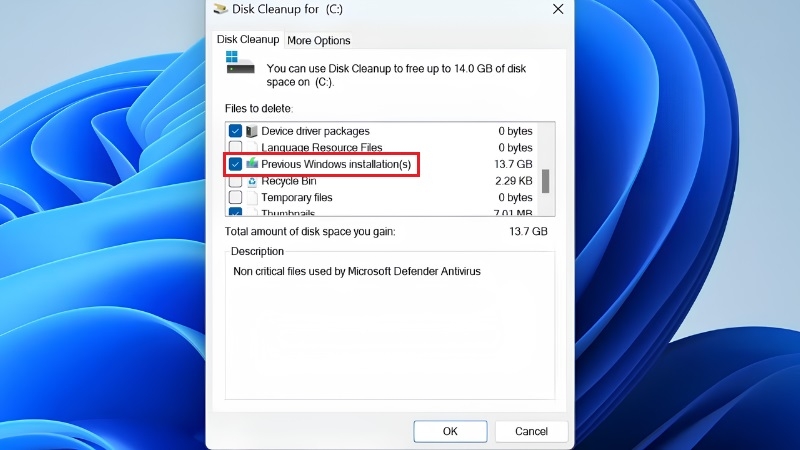This screenshot has height=450, width=800.
Task: Check the Recycle Bin checkbox
Action: pyautogui.click(x=235, y=181)
